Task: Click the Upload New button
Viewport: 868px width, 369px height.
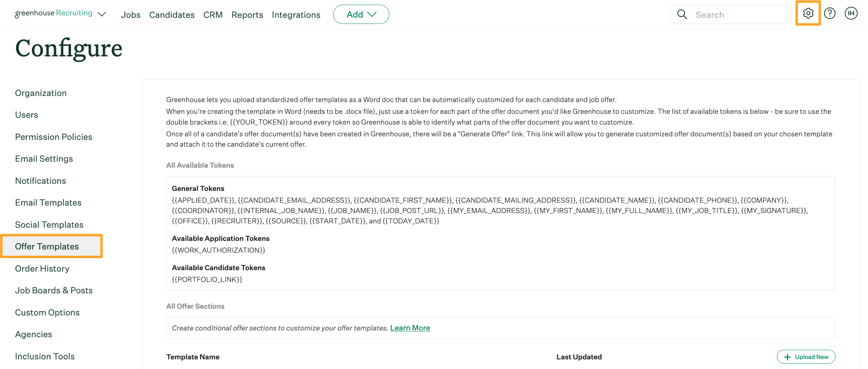Action: pyautogui.click(x=806, y=357)
